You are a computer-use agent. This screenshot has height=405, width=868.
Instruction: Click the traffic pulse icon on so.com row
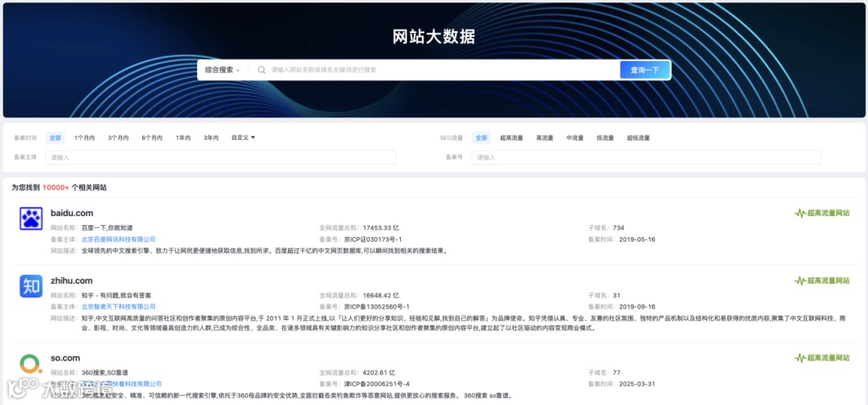800,358
